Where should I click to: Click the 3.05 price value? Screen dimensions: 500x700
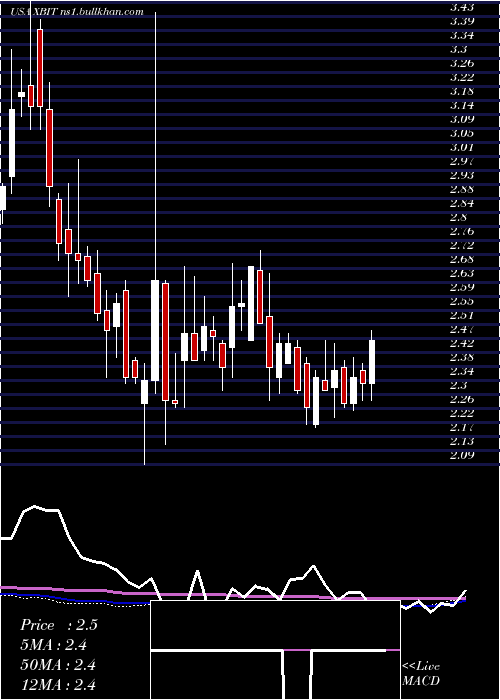[462, 133]
